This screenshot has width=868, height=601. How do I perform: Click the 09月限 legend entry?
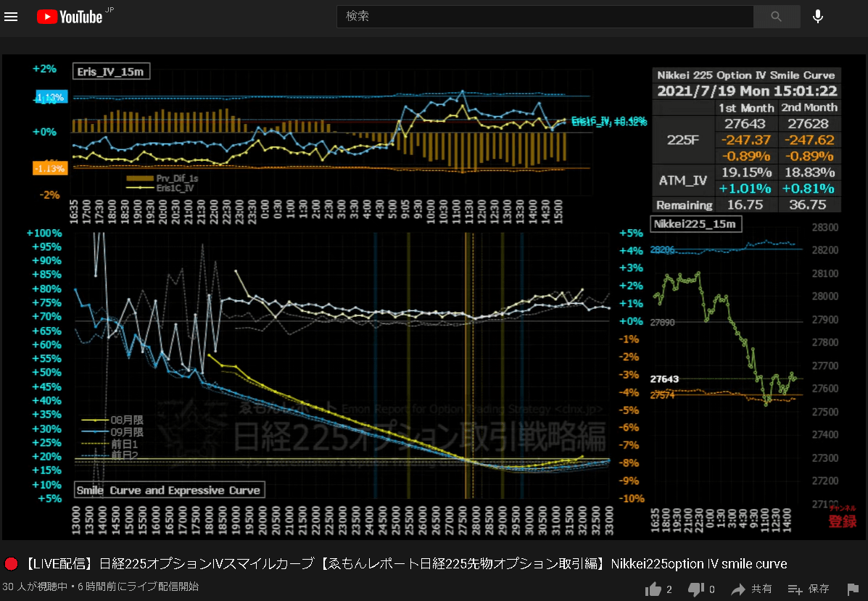coord(113,432)
